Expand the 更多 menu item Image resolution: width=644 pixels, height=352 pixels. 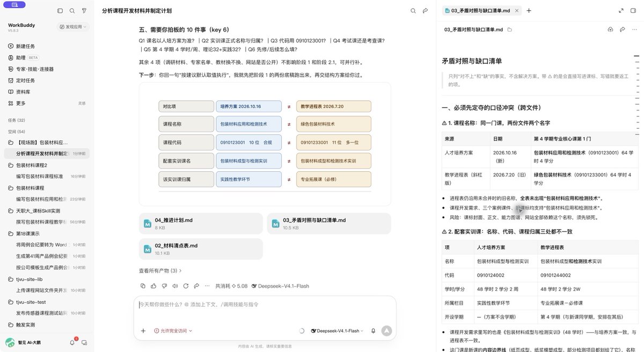point(20,103)
